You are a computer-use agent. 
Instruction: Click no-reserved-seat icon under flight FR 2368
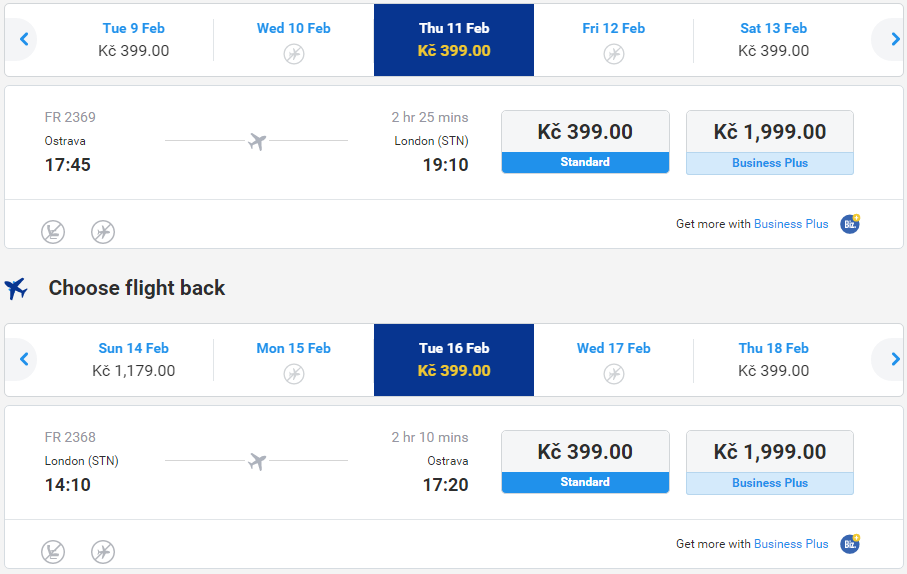pos(53,552)
